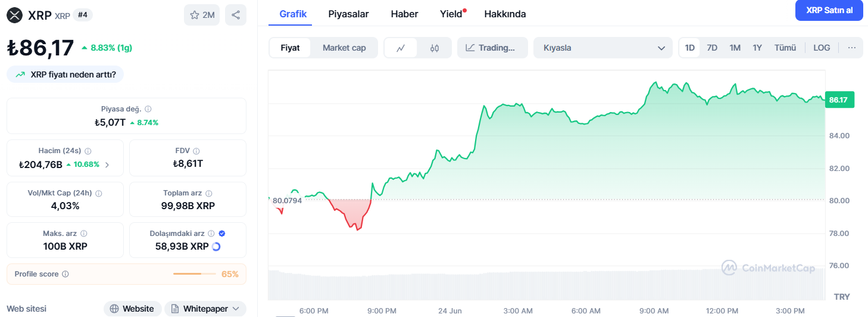Toggle the LOG scale option

[822, 48]
